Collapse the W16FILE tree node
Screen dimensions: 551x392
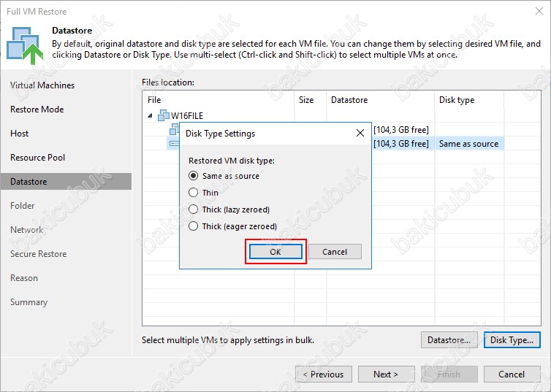pyautogui.click(x=151, y=115)
